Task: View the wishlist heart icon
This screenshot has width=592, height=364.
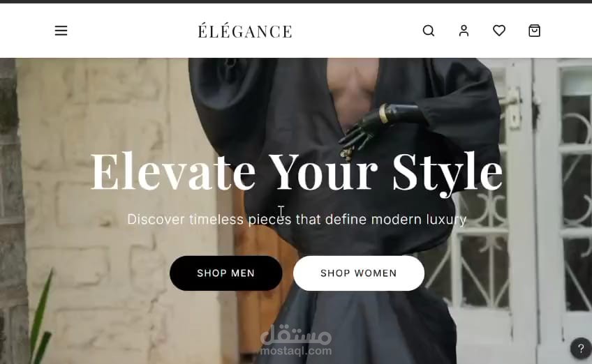Action: (x=499, y=31)
